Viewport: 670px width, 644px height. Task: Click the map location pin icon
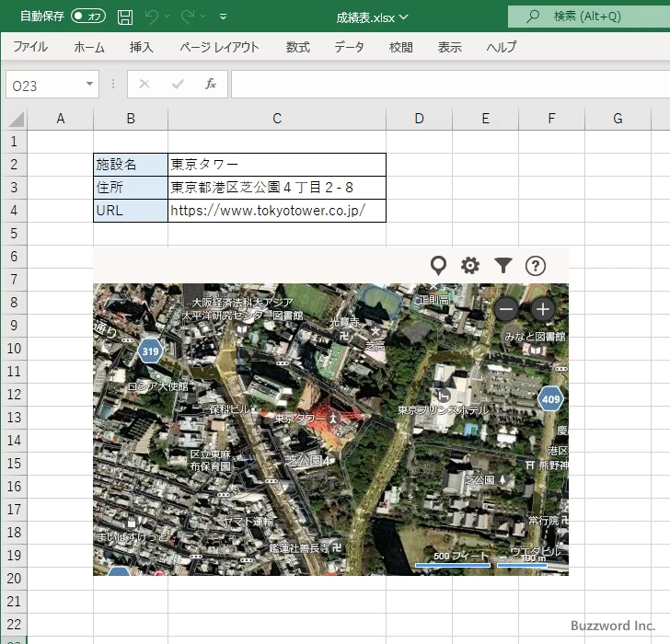pos(438,266)
